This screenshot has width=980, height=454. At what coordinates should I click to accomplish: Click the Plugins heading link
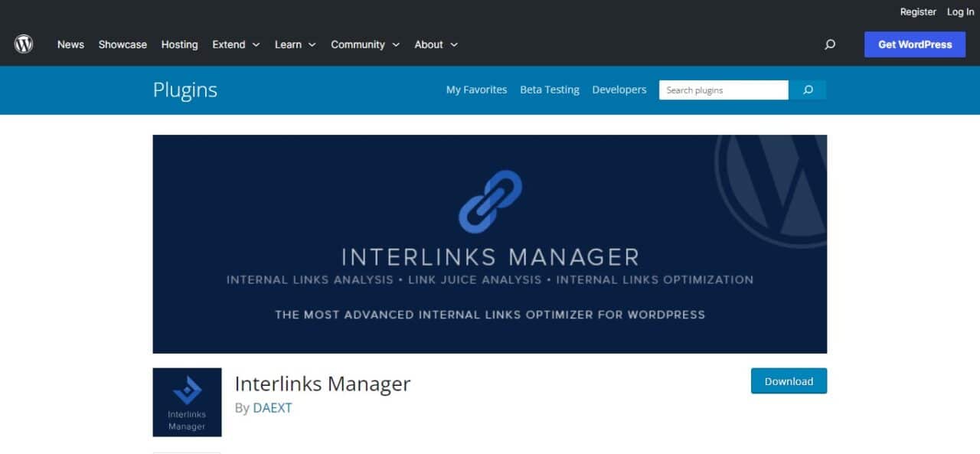coord(185,90)
